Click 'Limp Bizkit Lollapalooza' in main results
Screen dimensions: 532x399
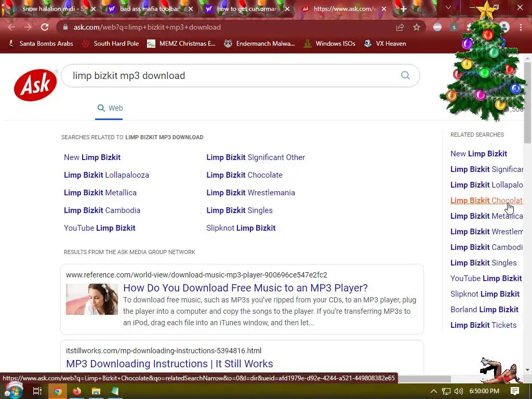pos(107,175)
